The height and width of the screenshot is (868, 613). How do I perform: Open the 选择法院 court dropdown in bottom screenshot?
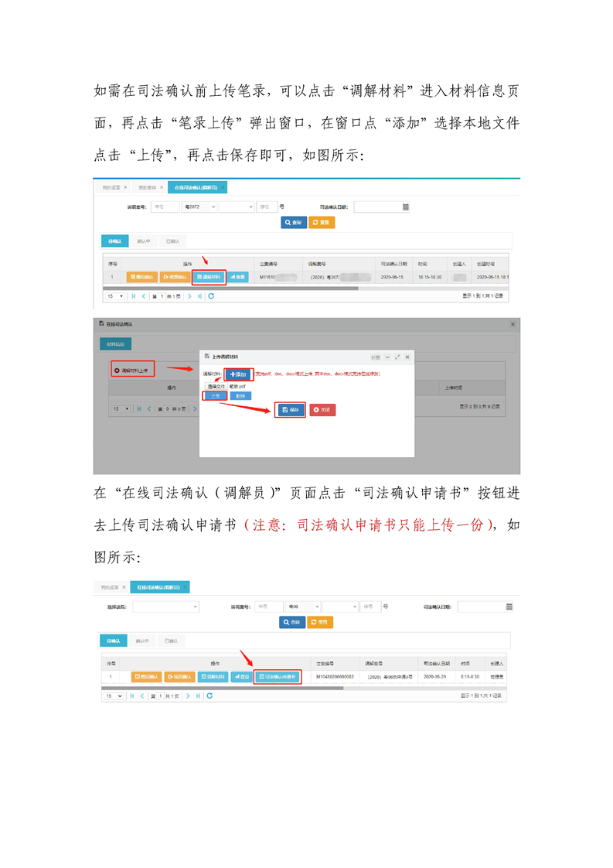coord(165,607)
